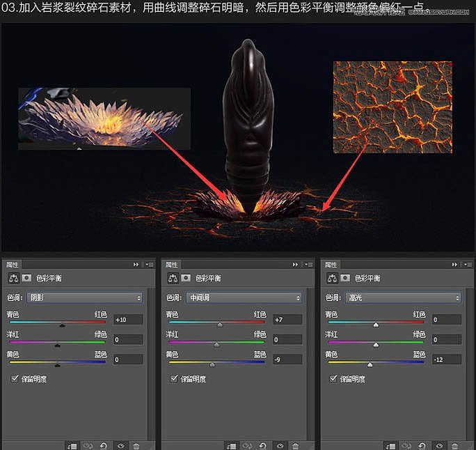Viewport: 476px width, 450px height.
Task: Click the +7 red value field in 中间调 panel
Action: tap(287, 320)
